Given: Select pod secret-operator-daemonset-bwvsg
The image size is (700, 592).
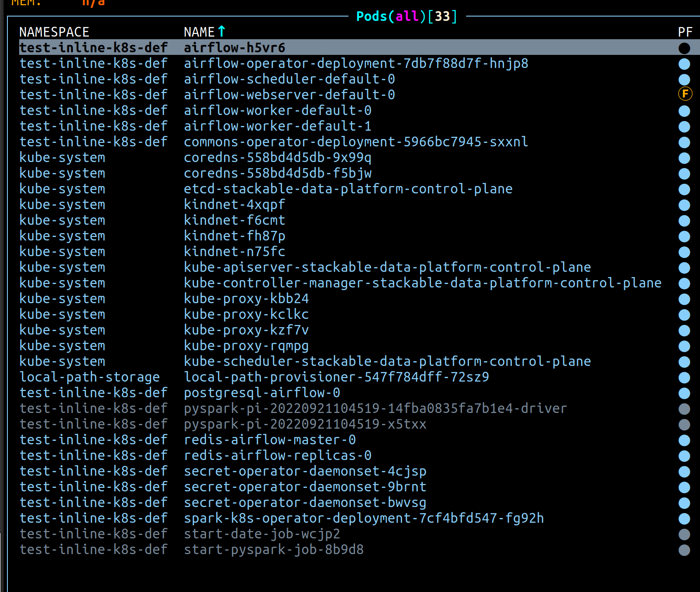Looking at the screenshot, I should (305, 503).
